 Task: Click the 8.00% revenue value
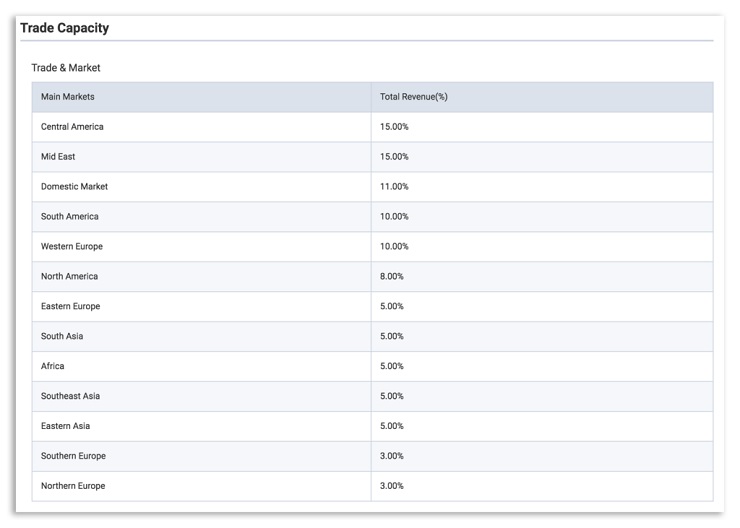[392, 277]
